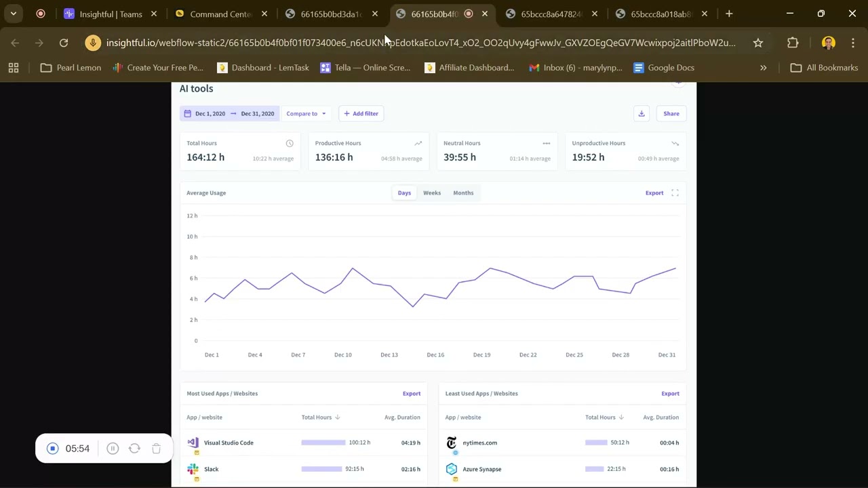Open the Pearl Lemon bookmark folder
The height and width of the screenshot is (488, 868).
pos(71,68)
